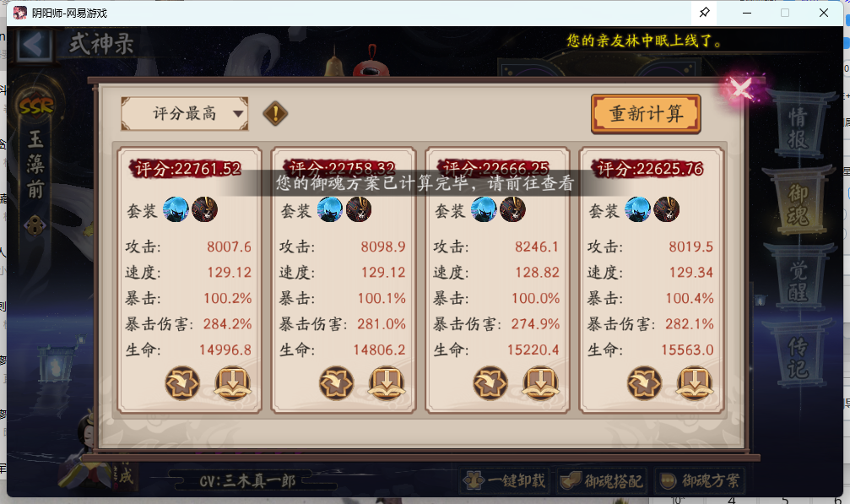Click the swap icon on the 22758.32 score card
This screenshot has width=850, height=504.
336,383
